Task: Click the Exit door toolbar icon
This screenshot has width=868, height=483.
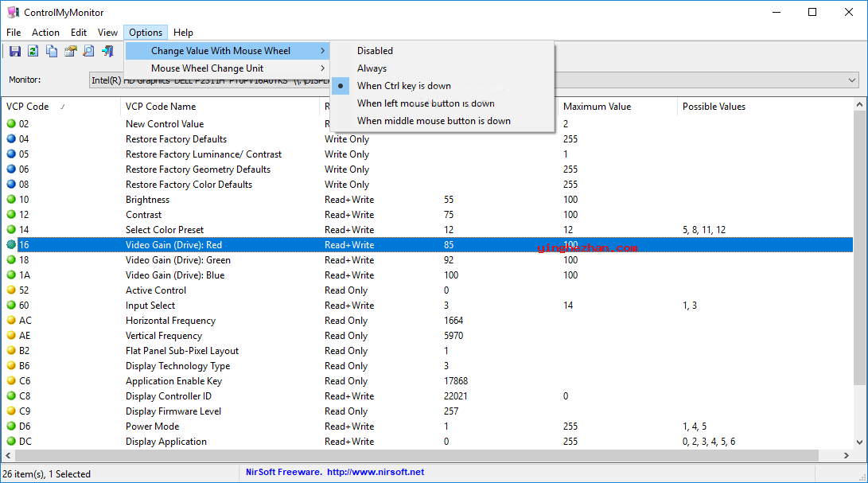Action: click(x=107, y=52)
